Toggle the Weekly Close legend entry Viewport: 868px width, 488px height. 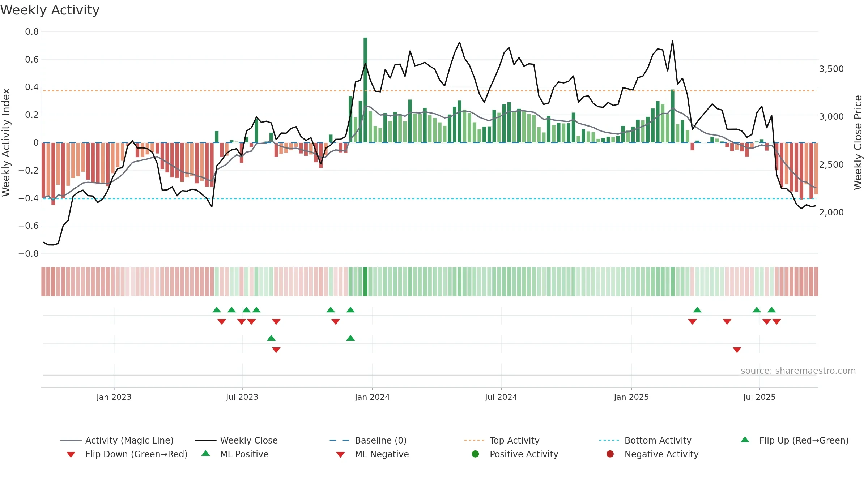pos(236,440)
